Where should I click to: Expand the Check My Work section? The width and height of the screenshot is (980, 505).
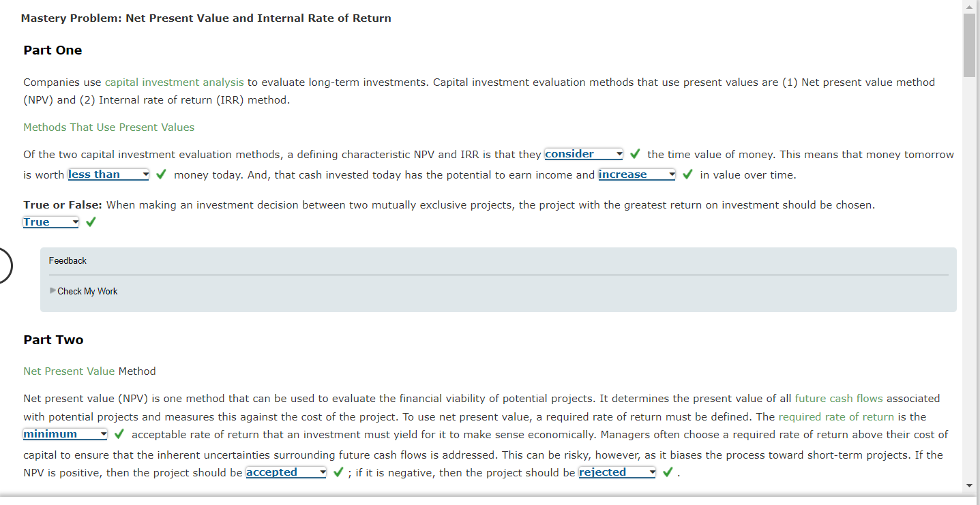coord(87,291)
